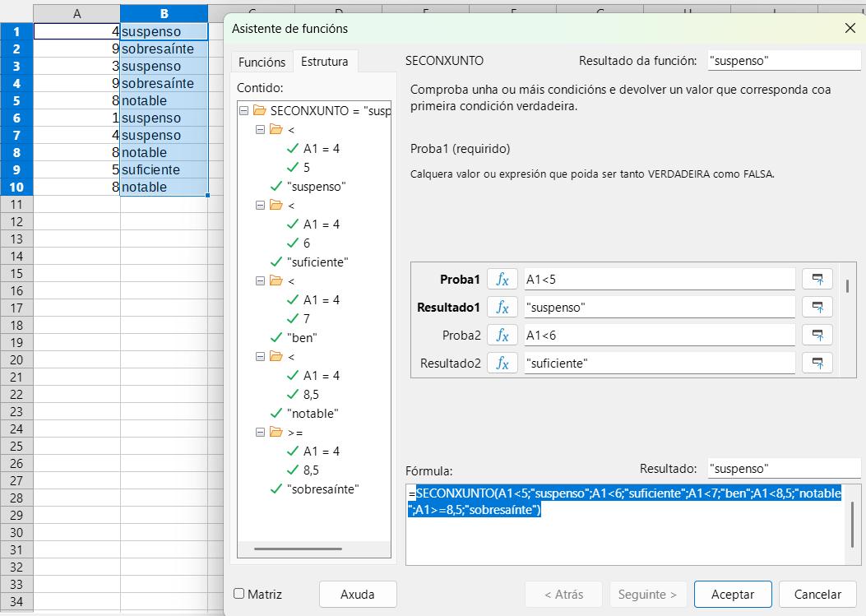Collapse the >= condition tree node
866x616 pixels.
point(260,433)
